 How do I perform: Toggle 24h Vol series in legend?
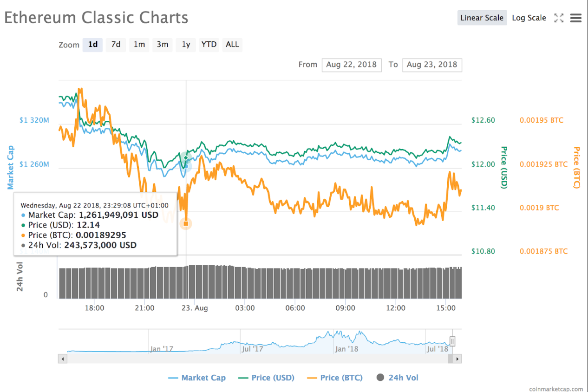(x=398, y=378)
